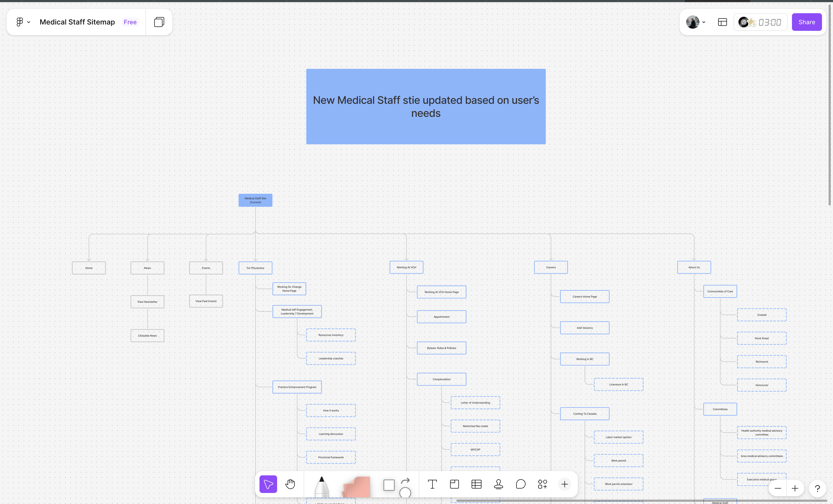Select the Home node

pos(89,268)
